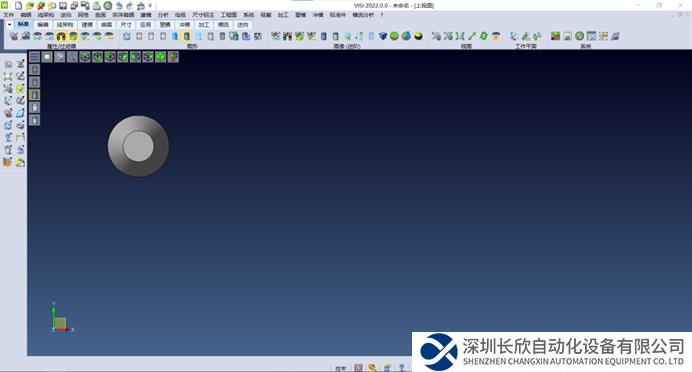Click the magnifier zoom icon in viewport toolbar
692x372 pixels.
click(x=72, y=57)
